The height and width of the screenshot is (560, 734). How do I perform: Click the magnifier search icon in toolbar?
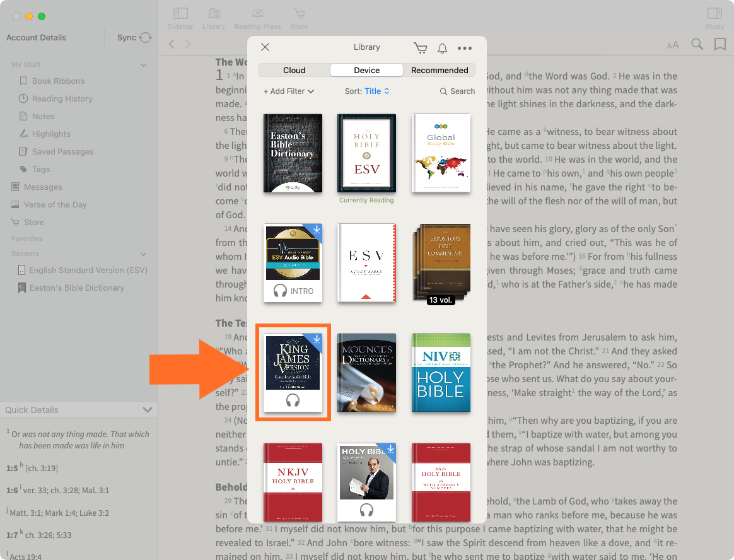tap(697, 44)
